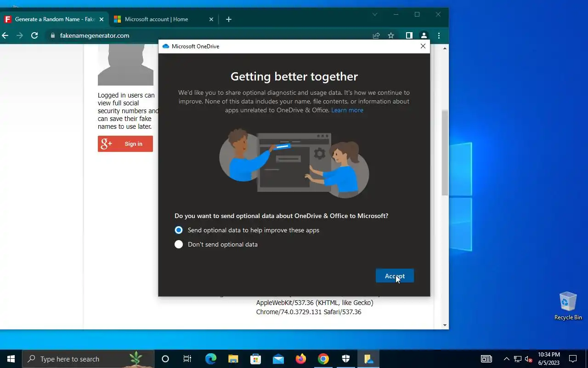Click the Google Sign in button
Viewport: 588px width, 368px height.
tap(125, 144)
